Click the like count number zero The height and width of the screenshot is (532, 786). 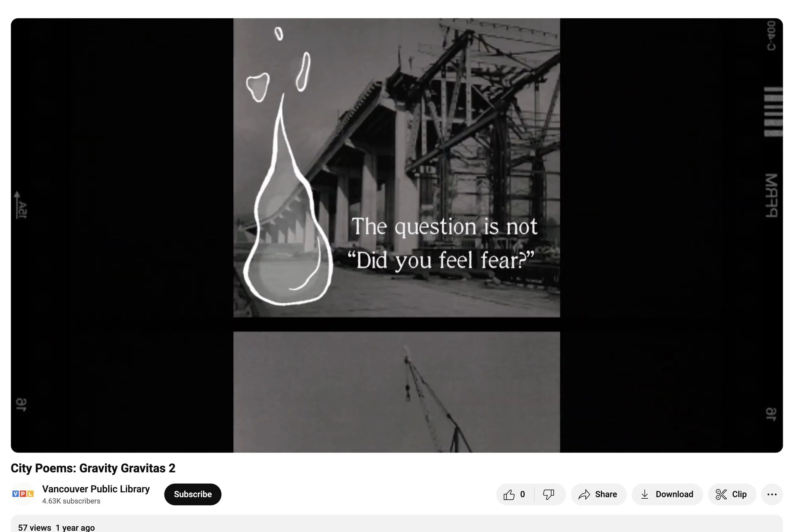pyautogui.click(x=523, y=495)
